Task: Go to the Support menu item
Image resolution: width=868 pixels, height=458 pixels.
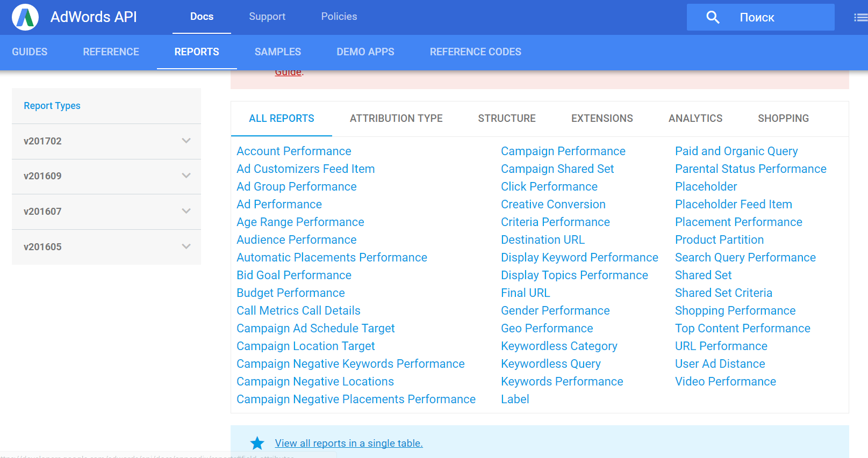Action: click(x=267, y=17)
